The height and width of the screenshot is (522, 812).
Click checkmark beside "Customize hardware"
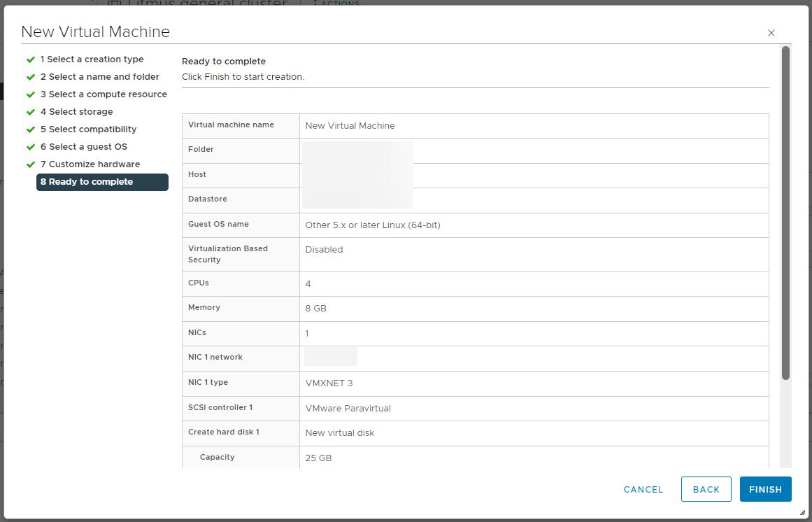[30, 164]
